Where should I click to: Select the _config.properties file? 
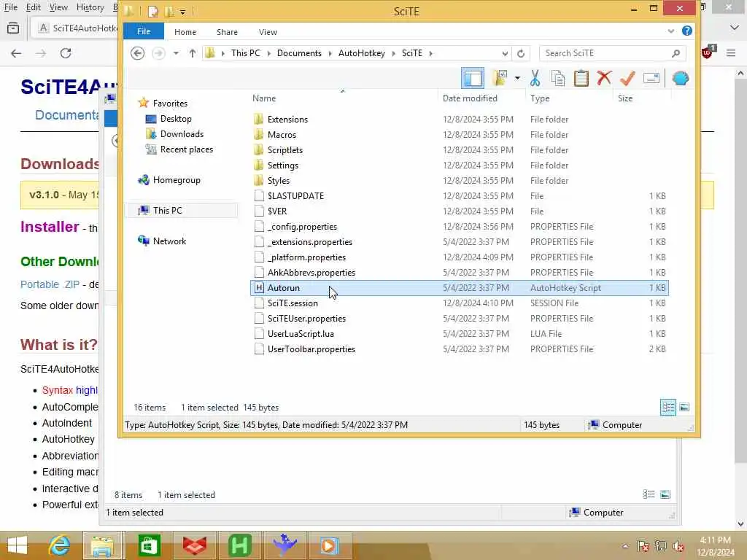(302, 227)
